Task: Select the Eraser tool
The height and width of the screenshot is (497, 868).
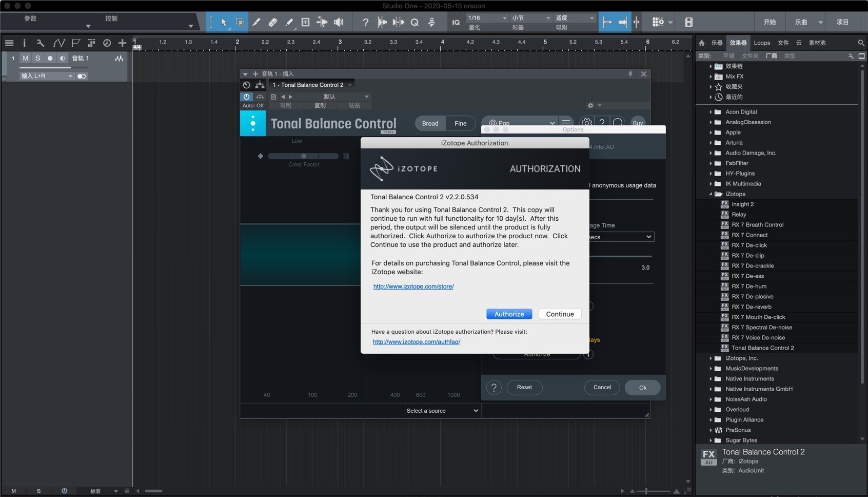Action: [273, 22]
